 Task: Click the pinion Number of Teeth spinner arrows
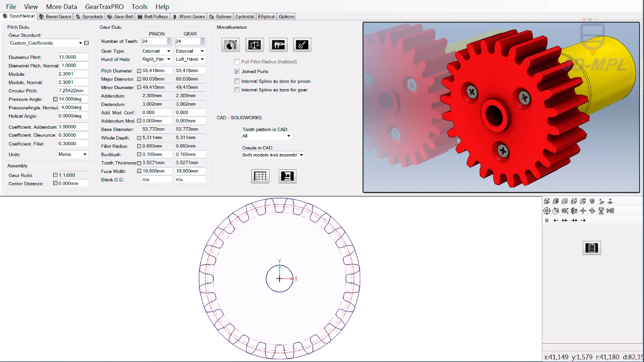tap(170, 41)
